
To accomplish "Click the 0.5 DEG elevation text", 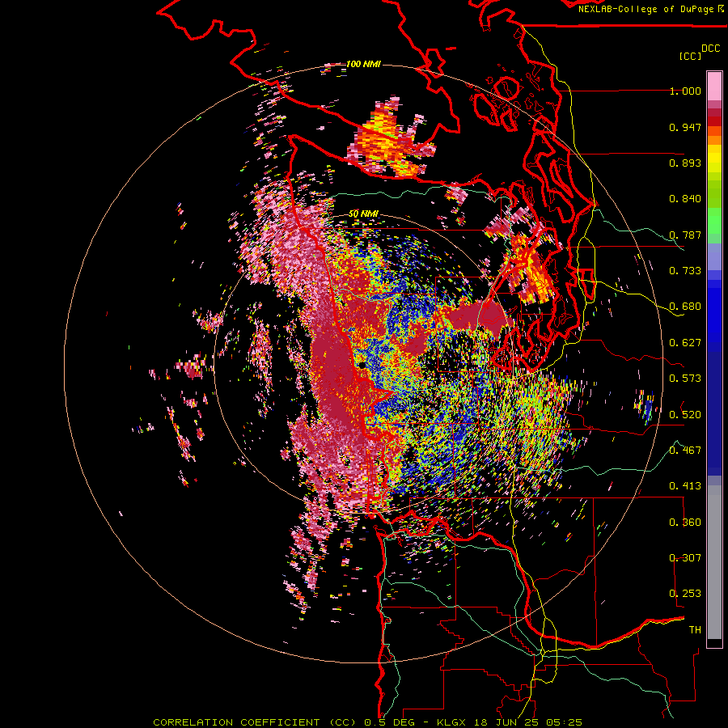I will click(390, 722).
